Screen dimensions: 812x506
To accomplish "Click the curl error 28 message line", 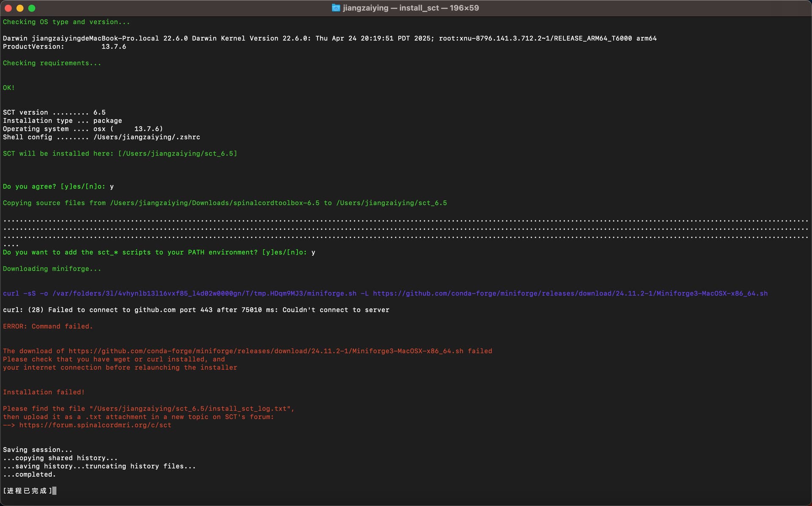I will coord(196,310).
